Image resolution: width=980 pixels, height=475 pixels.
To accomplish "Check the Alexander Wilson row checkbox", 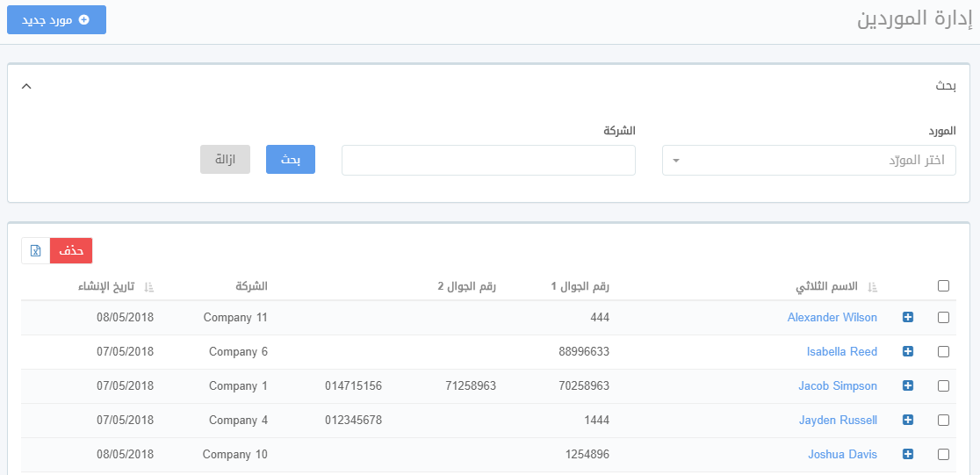I will (943, 318).
